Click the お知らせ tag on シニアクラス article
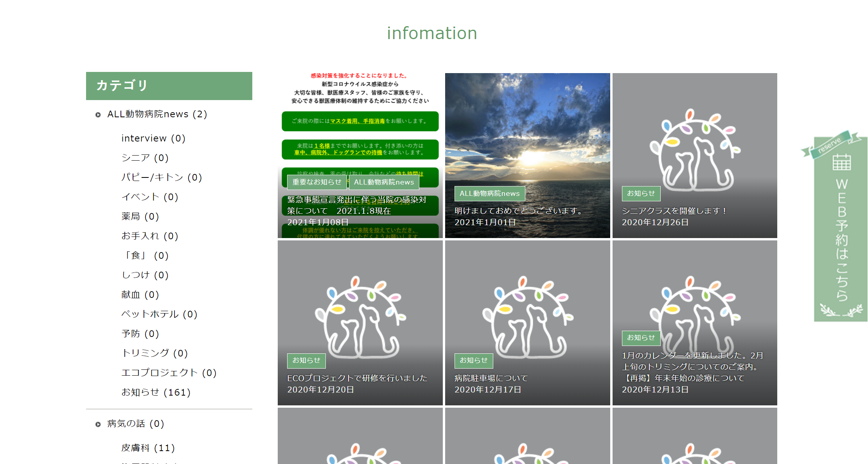The height and width of the screenshot is (464, 868). (641, 193)
